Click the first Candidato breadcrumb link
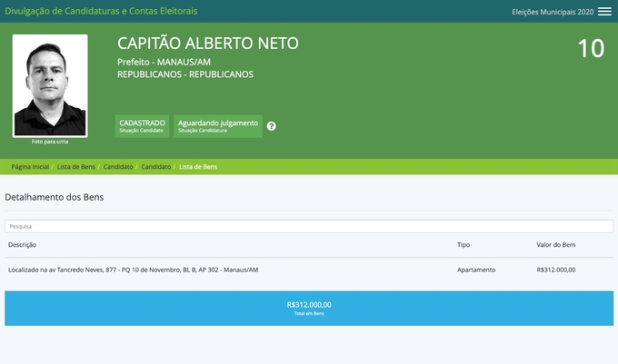The image size is (618, 364). [x=118, y=167]
